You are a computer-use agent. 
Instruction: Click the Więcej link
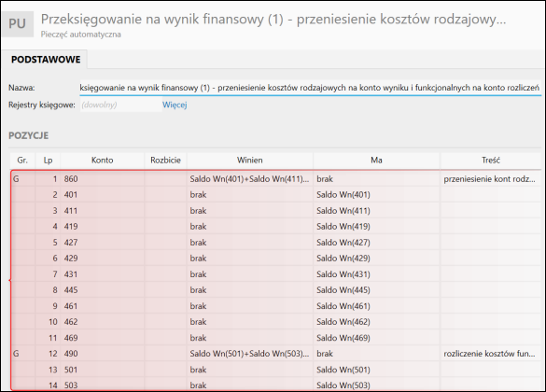pos(175,105)
